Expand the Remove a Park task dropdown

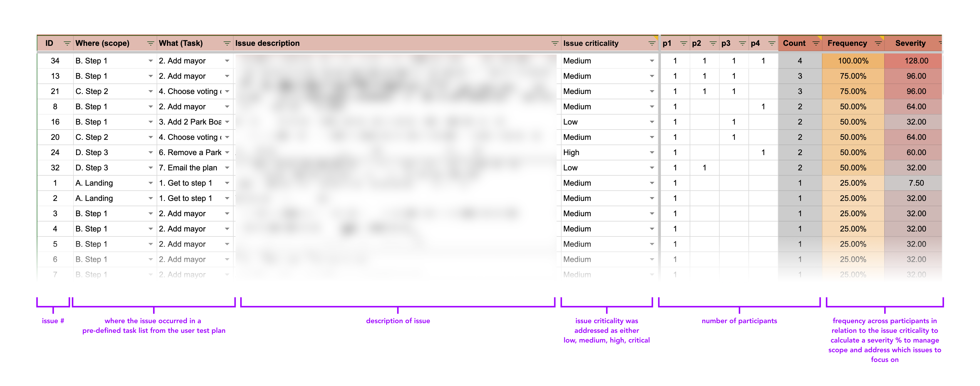coord(227,152)
